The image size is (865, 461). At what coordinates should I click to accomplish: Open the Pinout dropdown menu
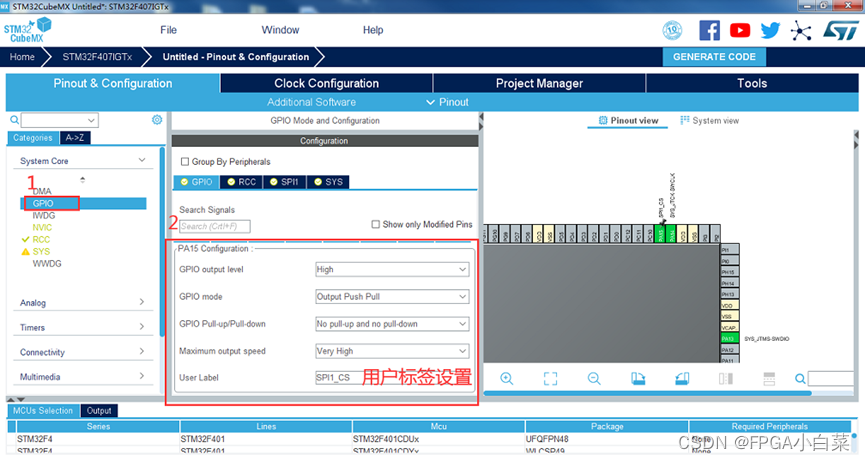(447, 102)
